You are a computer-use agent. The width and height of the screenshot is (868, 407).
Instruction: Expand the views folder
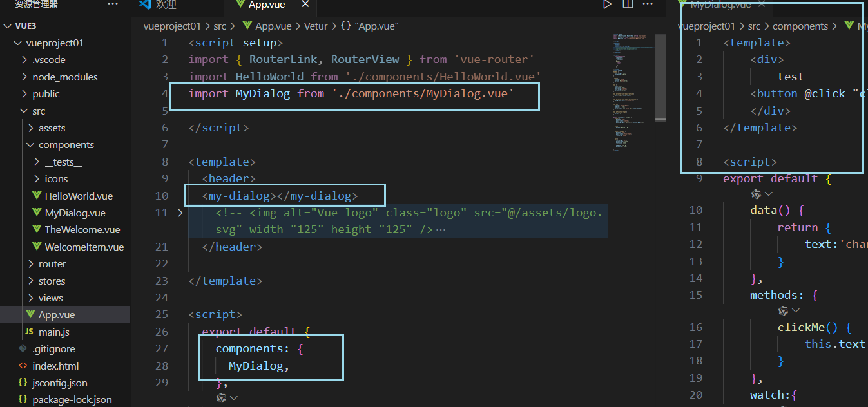click(x=30, y=298)
